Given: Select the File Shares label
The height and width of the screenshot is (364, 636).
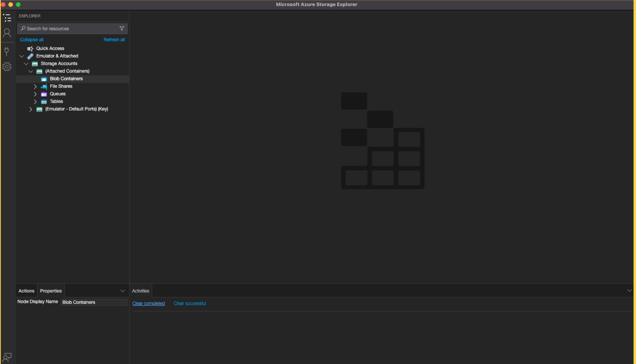Looking at the screenshot, I should pyautogui.click(x=61, y=86).
